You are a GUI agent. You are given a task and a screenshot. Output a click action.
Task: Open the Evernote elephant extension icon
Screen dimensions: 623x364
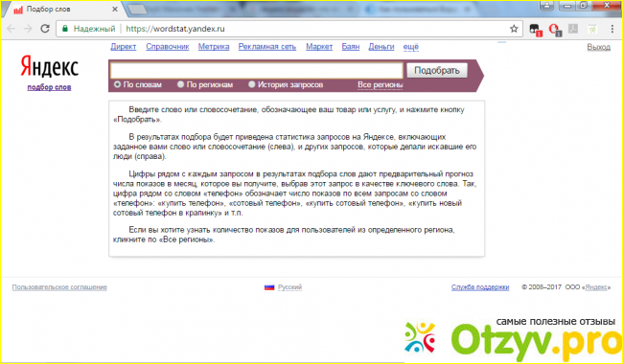pyautogui.click(x=535, y=29)
